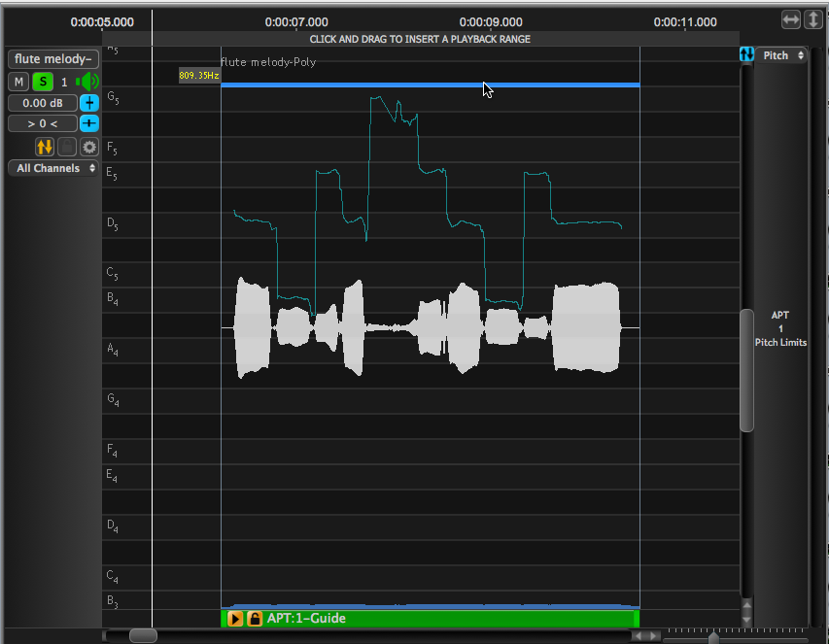Click the blue plus beside 0.00 dB
Screen dimensions: 829x644
89,103
